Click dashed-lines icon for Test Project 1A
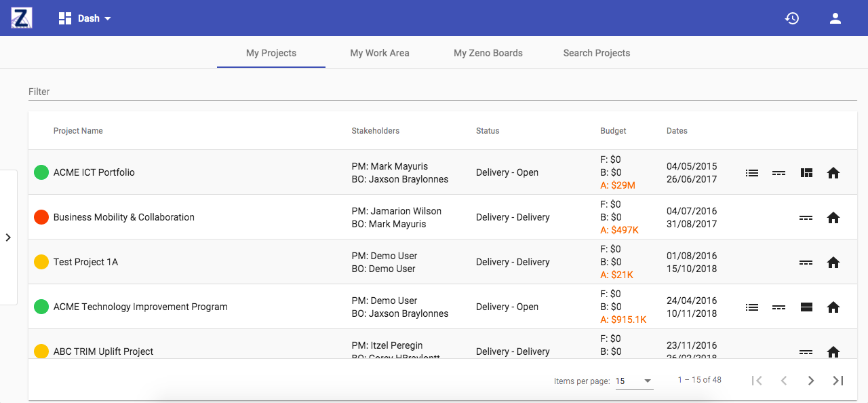Image resolution: width=868 pixels, height=403 pixels. (806, 263)
